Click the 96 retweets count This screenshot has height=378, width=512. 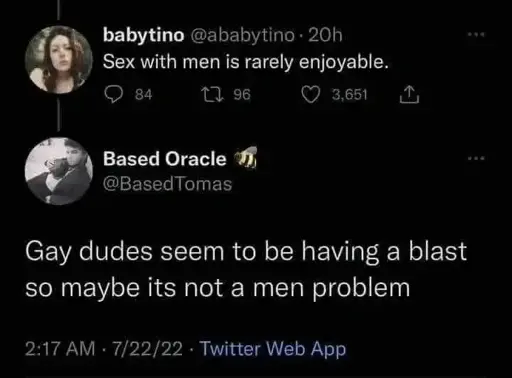point(242,95)
